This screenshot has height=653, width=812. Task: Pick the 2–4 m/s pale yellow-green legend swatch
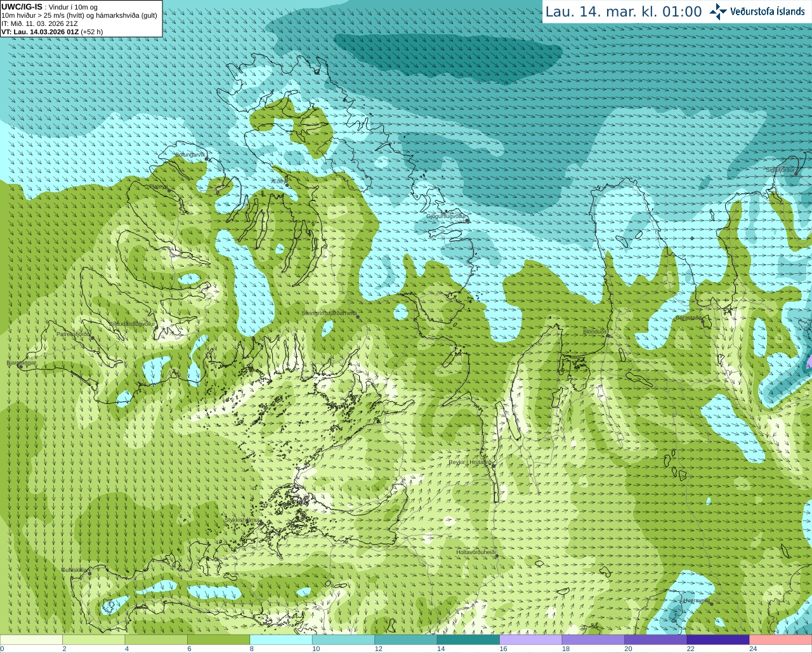[93, 640]
